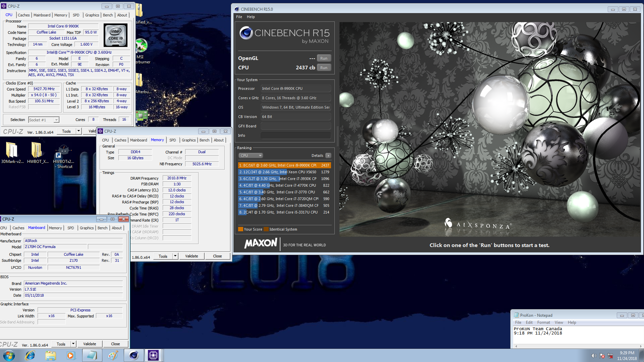Click the Z170M OC Formula model field
Viewport: 644px width, 362px height.
tap(56, 247)
